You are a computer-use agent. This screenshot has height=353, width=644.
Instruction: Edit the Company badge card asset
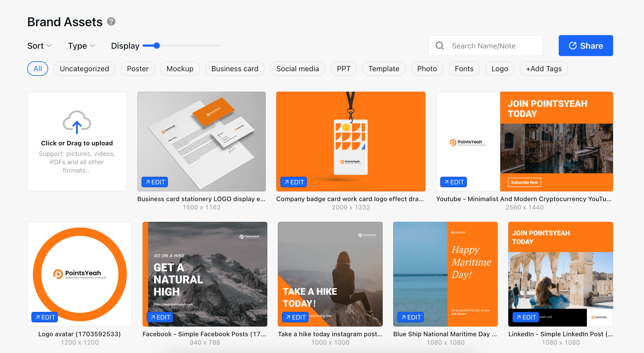pyautogui.click(x=294, y=182)
